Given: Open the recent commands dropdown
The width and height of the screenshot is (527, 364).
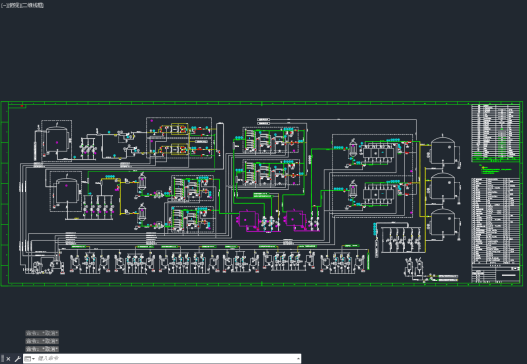Looking at the screenshot, I should (30, 359).
